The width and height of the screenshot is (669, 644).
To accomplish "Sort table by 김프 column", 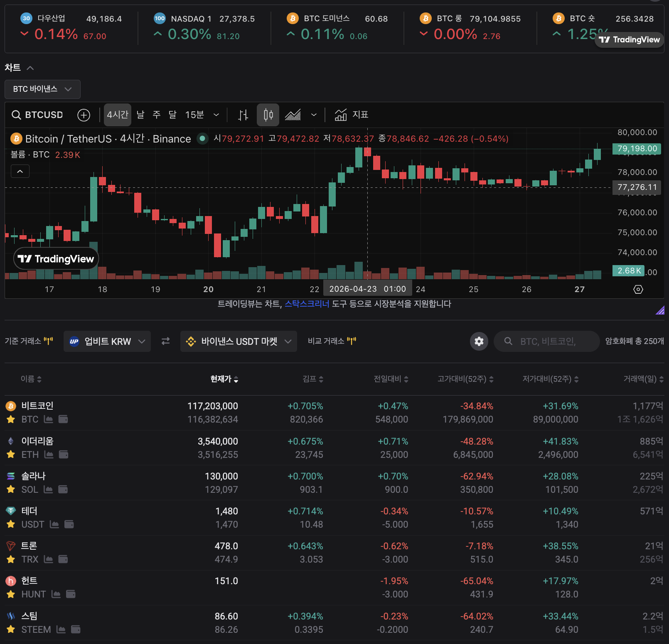I will pyautogui.click(x=313, y=379).
